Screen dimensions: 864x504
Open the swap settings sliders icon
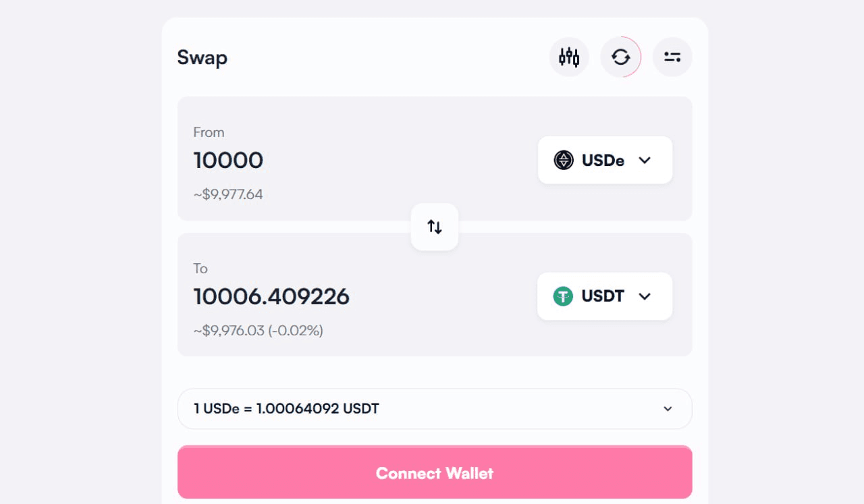[x=672, y=57]
